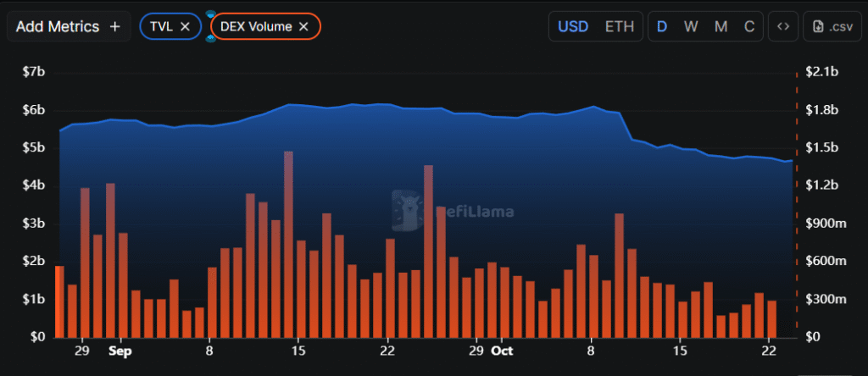Select the weekly (W) interval

pos(691,26)
